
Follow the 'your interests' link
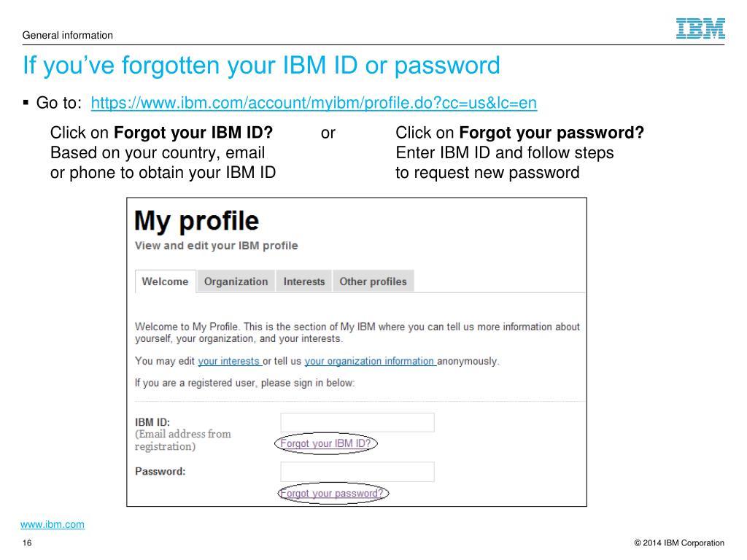coord(228,361)
